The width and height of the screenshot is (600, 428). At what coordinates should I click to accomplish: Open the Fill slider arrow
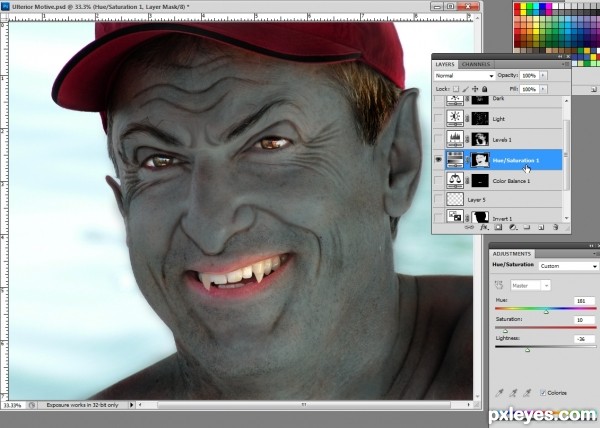coord(543,89)
